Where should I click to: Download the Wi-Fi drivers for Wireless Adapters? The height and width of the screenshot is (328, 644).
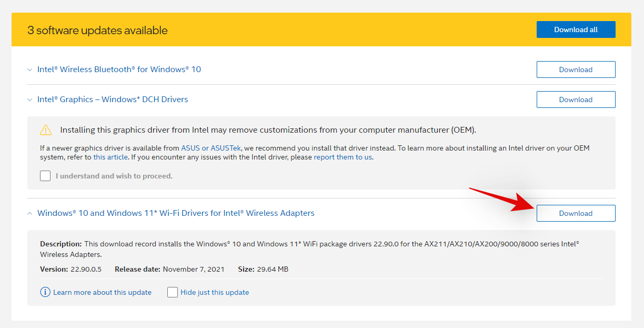[x=576, y=213]
